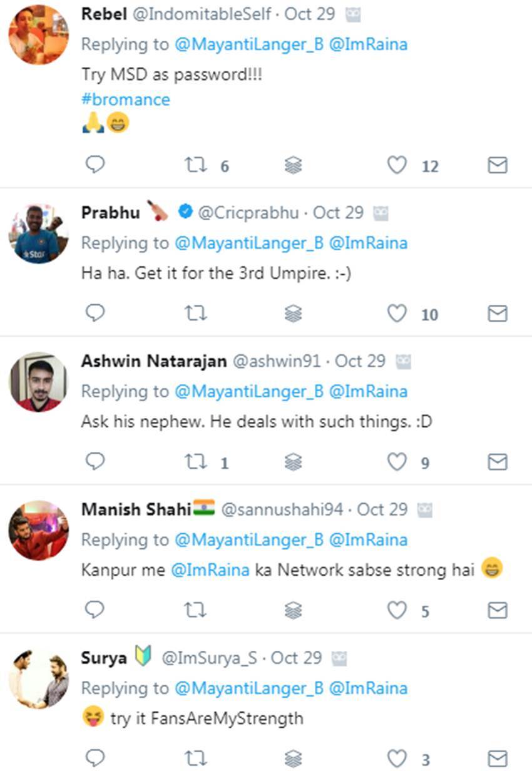Click Rebel's avatar image

pyautogui.click(x=38, y=34)
